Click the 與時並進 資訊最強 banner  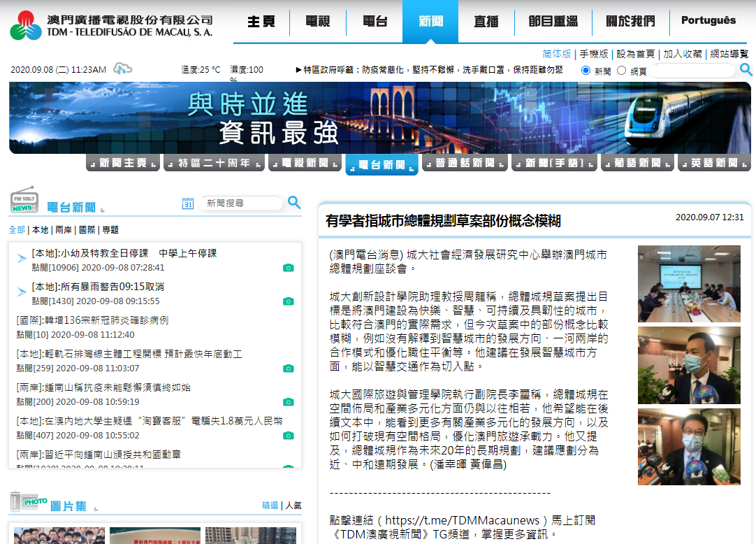pos(380,117)
